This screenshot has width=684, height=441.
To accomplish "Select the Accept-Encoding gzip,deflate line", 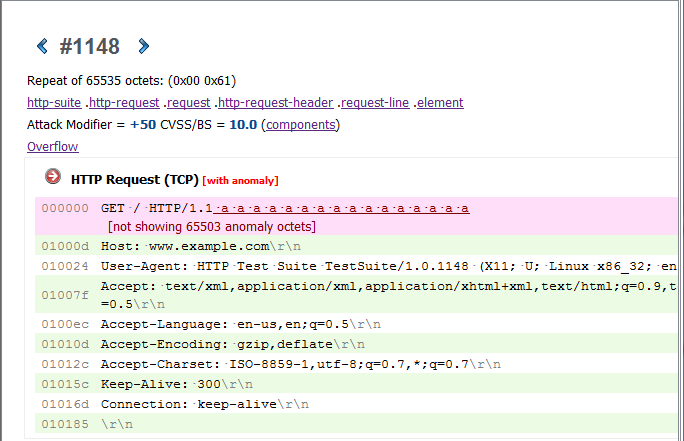I will pos(233,344).
